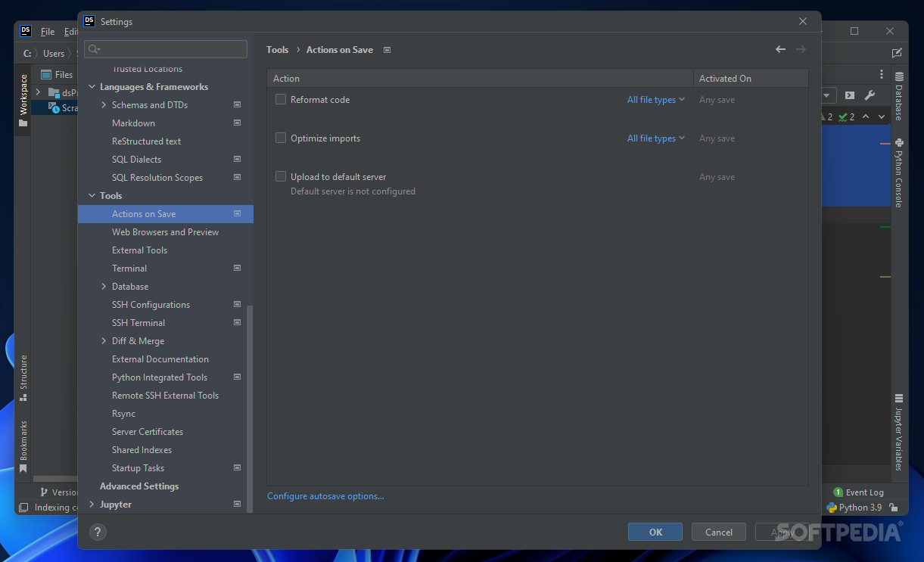Click the Action column header
The image size is (924, 562).
pos(481,78)
